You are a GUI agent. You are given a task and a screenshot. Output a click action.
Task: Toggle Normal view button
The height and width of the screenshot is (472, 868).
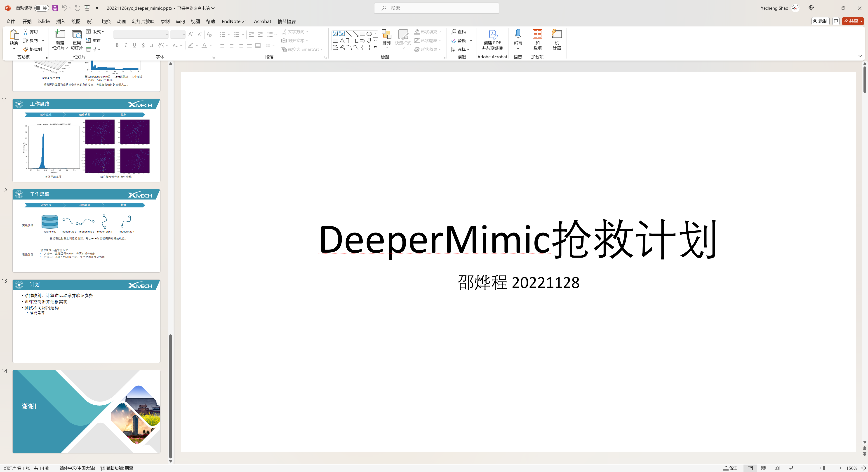[x=750, y=468]
